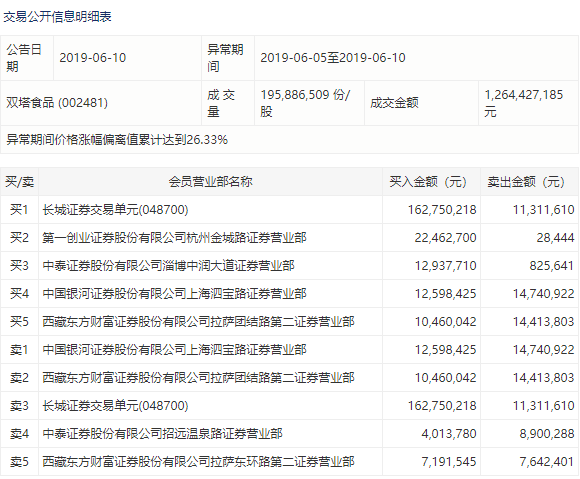Click the 卖4 row label
580x479 pixels.
19,434
